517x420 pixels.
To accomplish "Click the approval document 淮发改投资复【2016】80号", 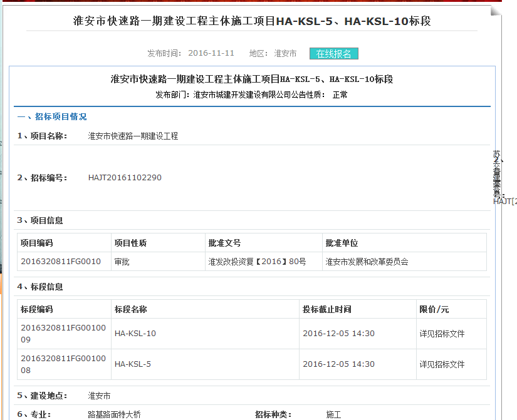I will tap(257, 262).
